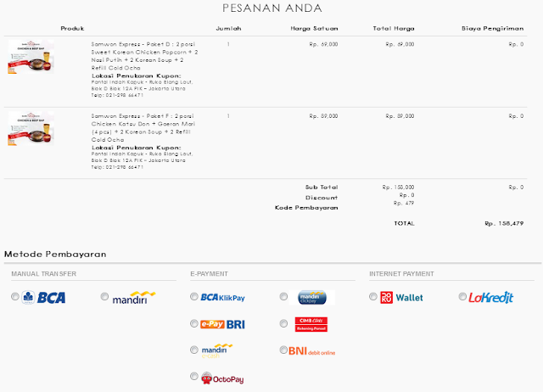543x392 pixels.
Task: Click the OctoPay logo
Action: pyautogui.click(x=222, y=378)
